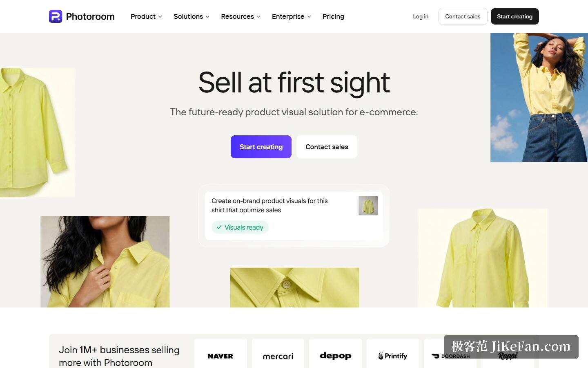
Task: Go to the Pricing page
Action: coord(333,16)
